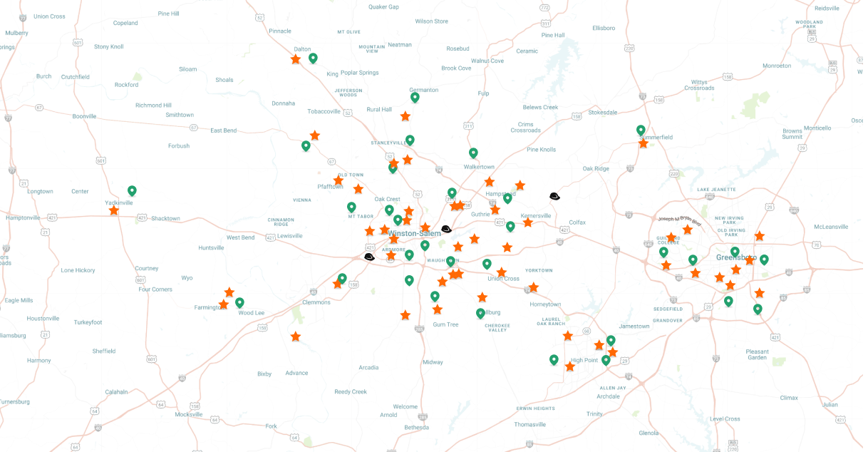Select the orange star above Homeytown
This screenshot has height=452, width=868.
coord(533,287)
